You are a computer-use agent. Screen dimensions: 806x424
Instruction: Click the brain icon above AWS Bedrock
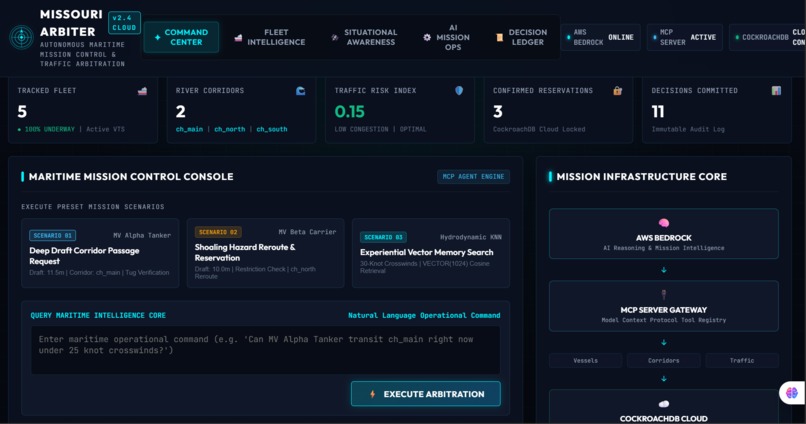click(x=664, y=223)
